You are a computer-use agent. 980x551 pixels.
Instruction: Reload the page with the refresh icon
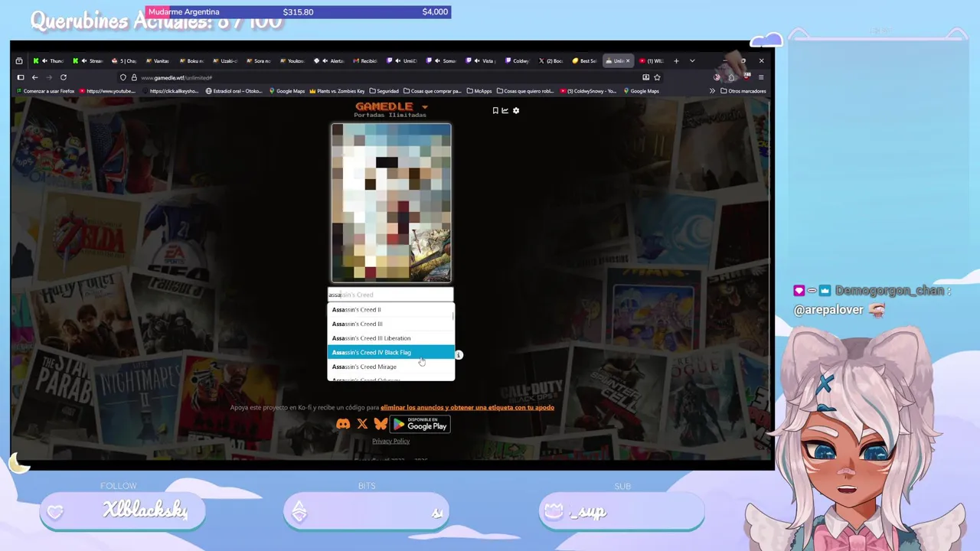click(x=64, y=77)
